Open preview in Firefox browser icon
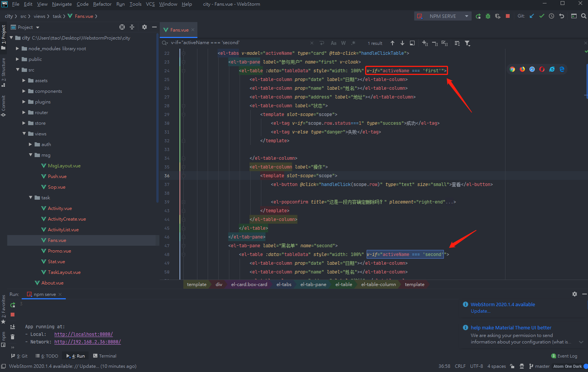This screenshot has height=372, width=588. (x=522, y=69)
